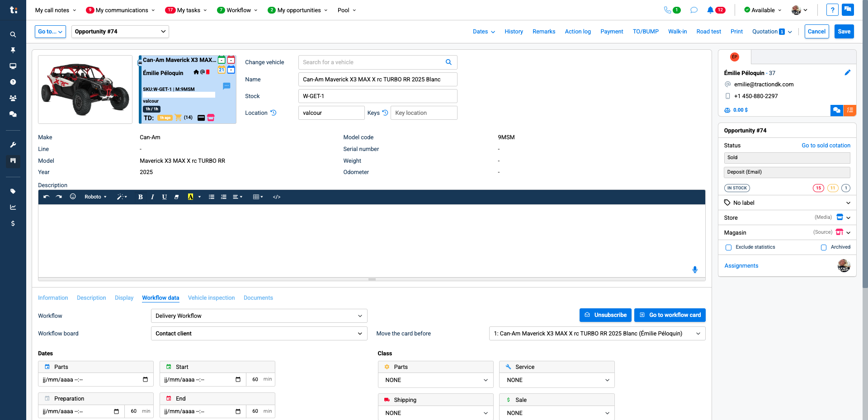The image size is (868, 420).
Task: Open the Shipping class NONE dropdown
Action: click(436, 413)
